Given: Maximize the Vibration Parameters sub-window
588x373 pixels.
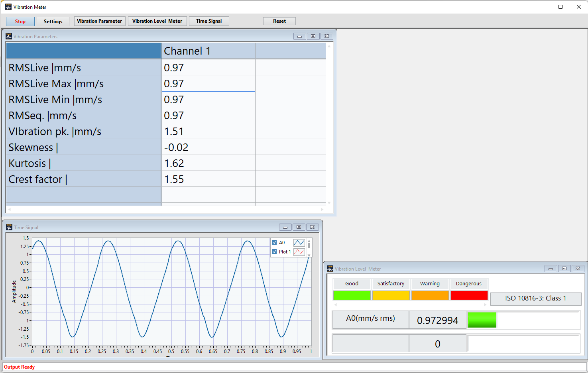Looking at the screenshot, I should [x=313, y=36].
